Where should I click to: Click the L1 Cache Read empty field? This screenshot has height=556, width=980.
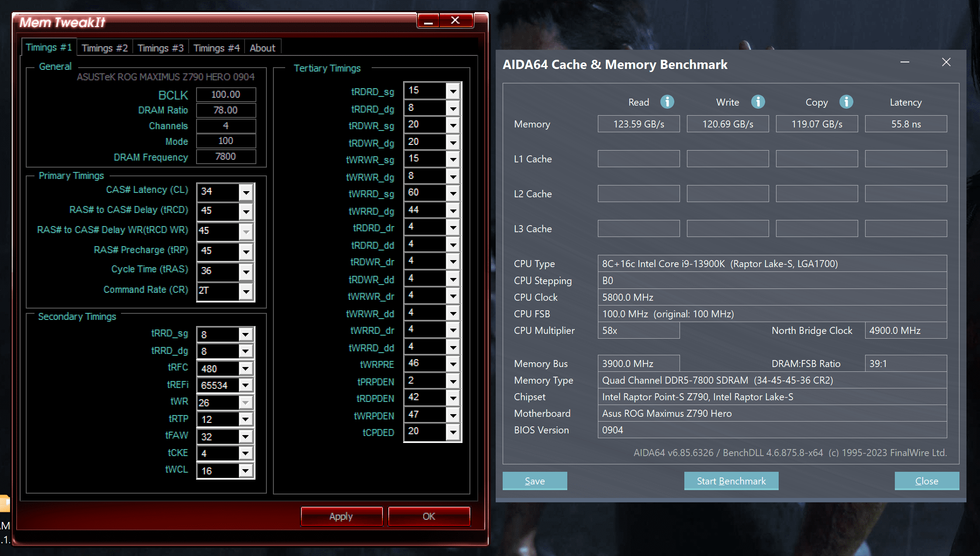638,159
